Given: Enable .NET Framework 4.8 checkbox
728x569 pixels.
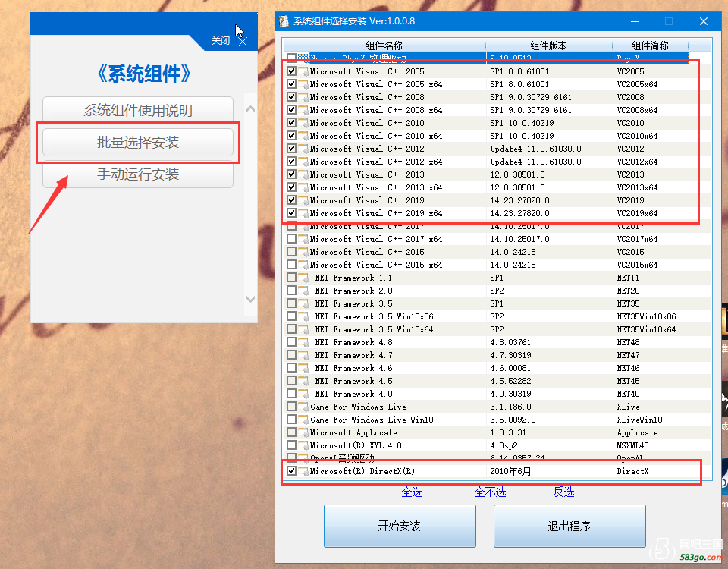Looking at the screenshot, I should coord(291,342).
